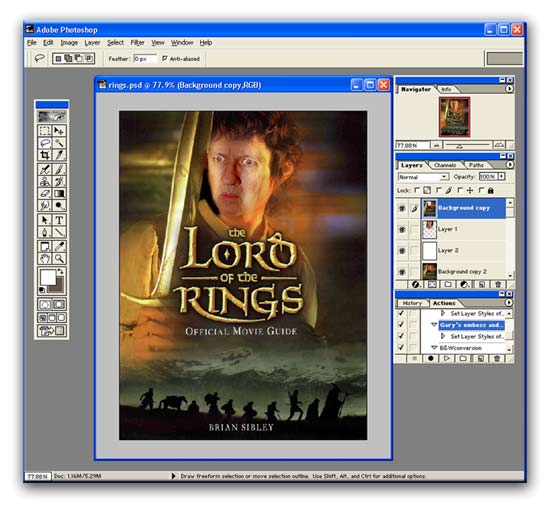The width and height of the screenshot is (550, 506).
Task: Select the Dodge tool
Action: click(x=59, y=205)
